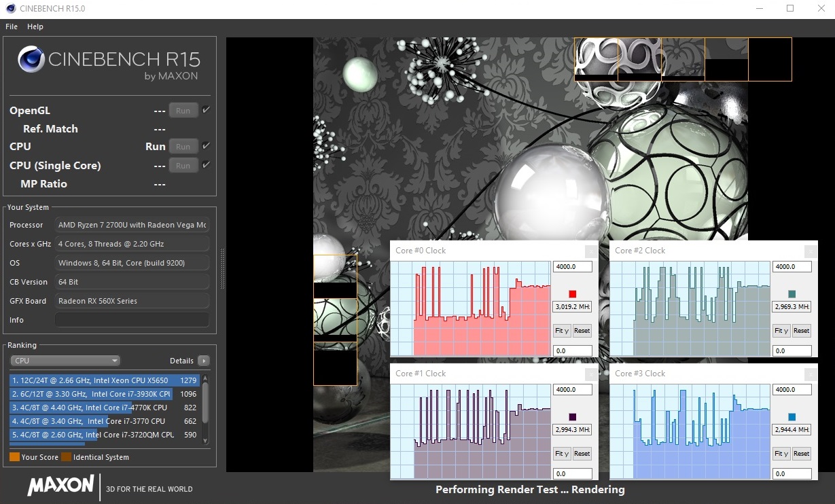The image size is (835, 504).
Task: Toggle the OpenGL test checkbox
Action: [x=206, y=110]
